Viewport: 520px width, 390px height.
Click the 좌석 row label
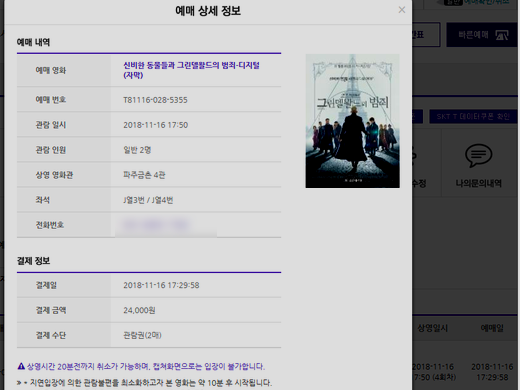click(x=43, y=200)
